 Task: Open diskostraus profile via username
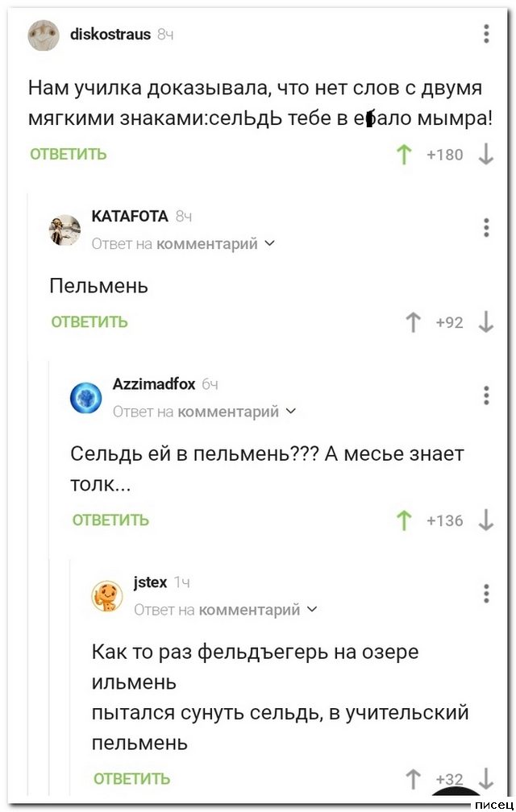(x=110, y=34)
